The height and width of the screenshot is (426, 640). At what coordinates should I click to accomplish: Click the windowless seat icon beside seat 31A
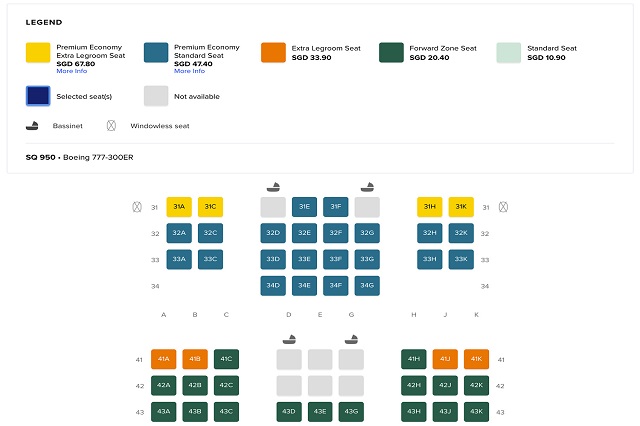pos(136,208)
